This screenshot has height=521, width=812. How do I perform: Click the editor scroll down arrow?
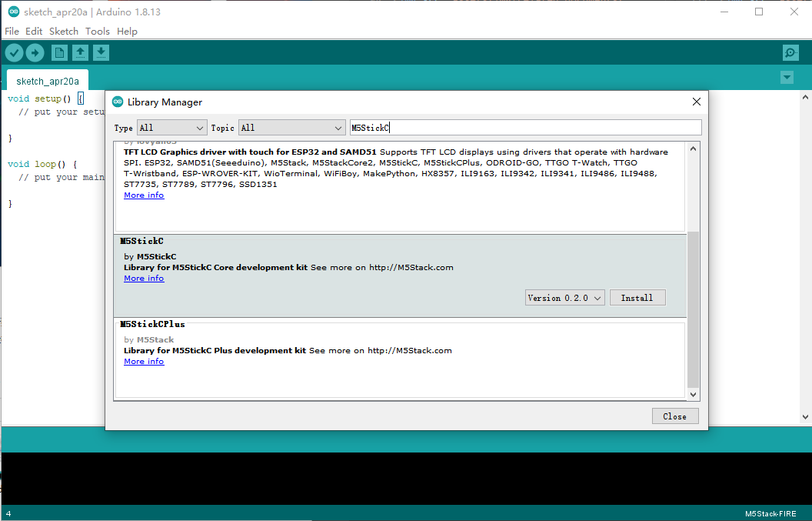(x=805, y=416)
